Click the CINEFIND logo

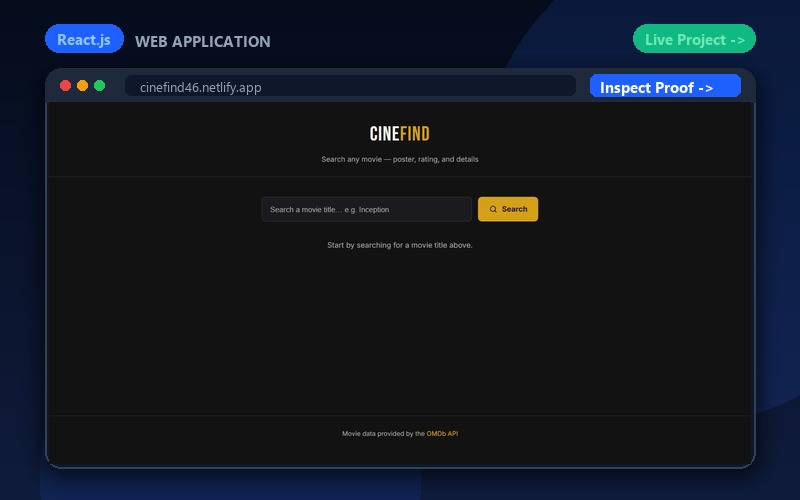pyautogui.click(x=399, y=134)
